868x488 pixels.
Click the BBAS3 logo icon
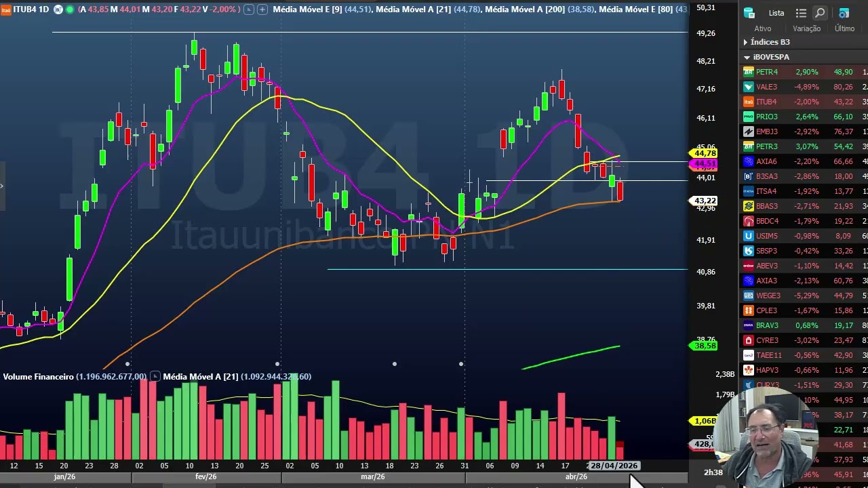749,206
